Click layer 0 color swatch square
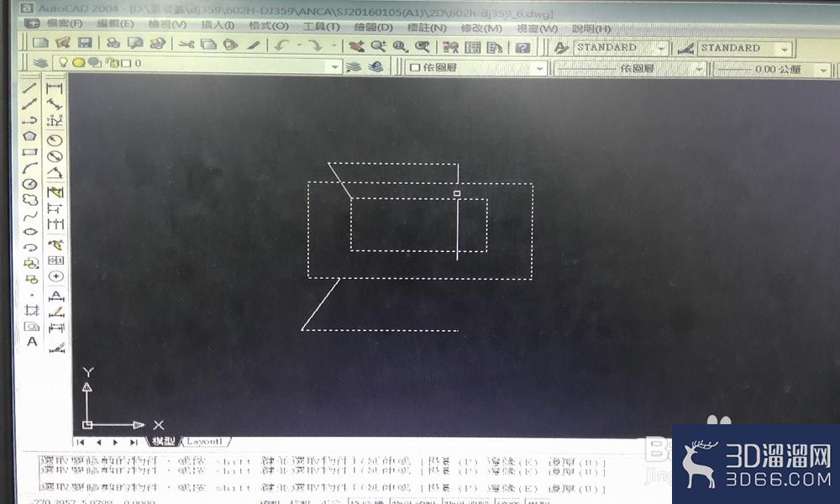 tap(126, 63)
